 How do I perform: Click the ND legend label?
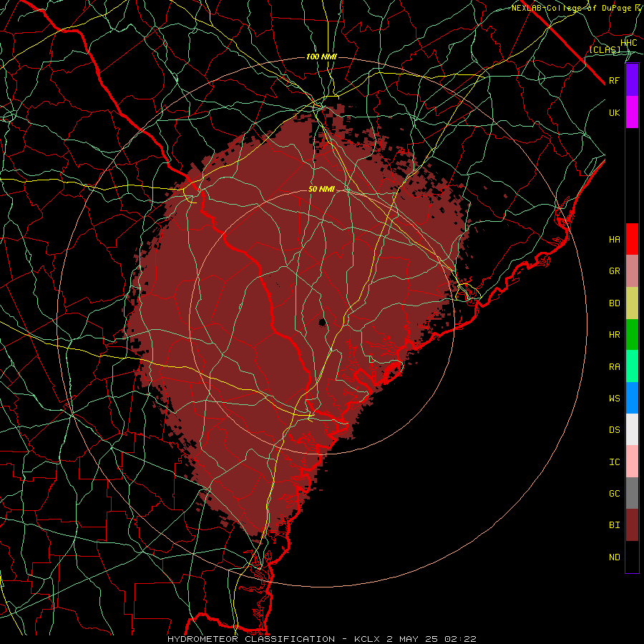(x=614, y=557)
